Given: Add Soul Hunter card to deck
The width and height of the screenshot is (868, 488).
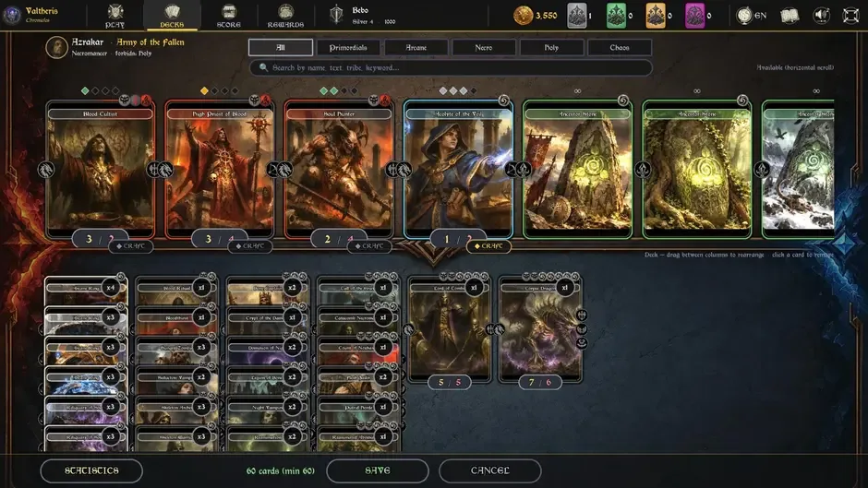Looking at the screenshot, I should [339, 172].
